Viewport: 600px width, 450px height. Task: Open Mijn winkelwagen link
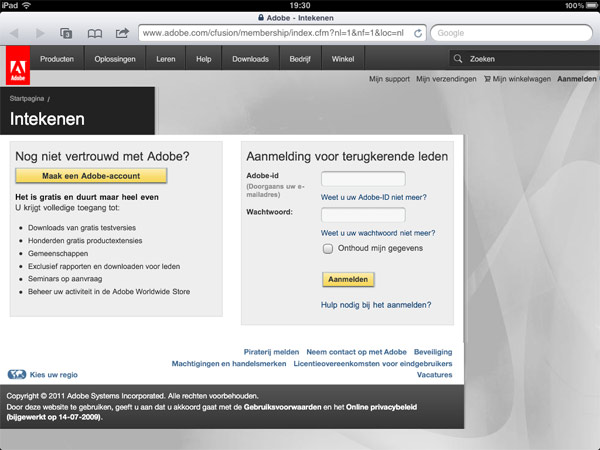517,79
